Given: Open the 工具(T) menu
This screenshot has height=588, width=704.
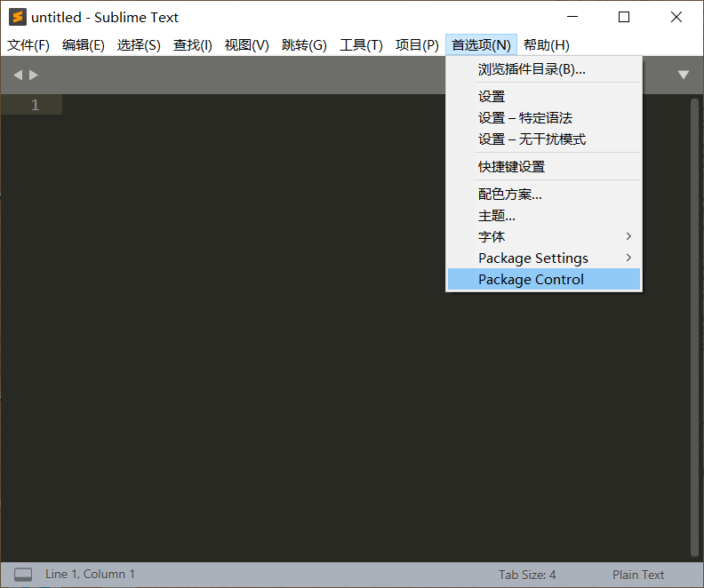Looking at the screenshot, I should (361, 45).
